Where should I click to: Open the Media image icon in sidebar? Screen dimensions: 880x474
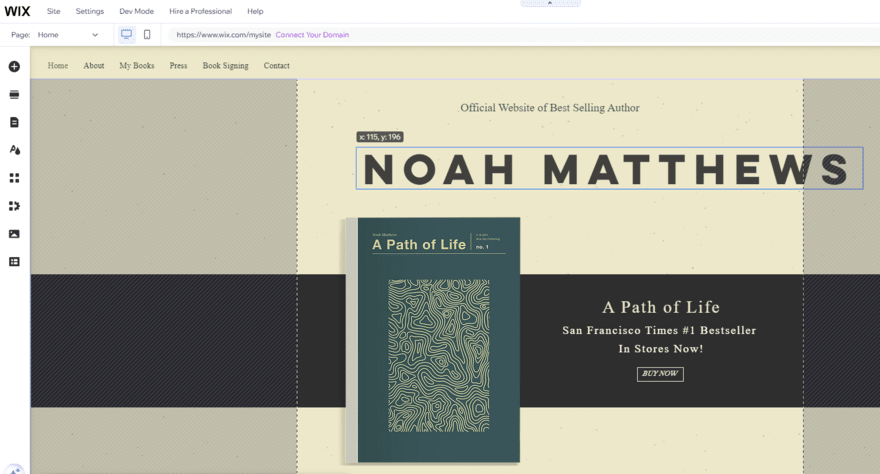tap(14, 234)
